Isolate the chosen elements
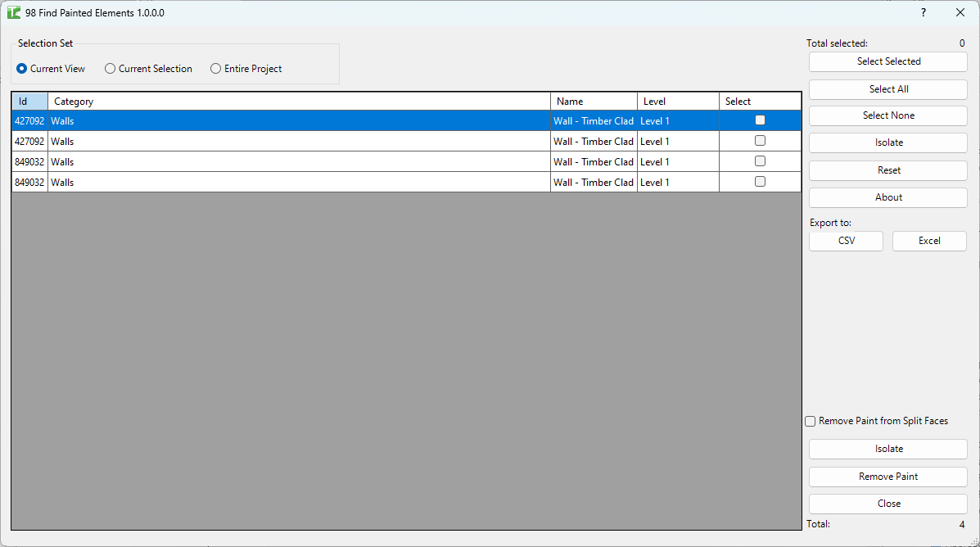 (x=887, y=142)
